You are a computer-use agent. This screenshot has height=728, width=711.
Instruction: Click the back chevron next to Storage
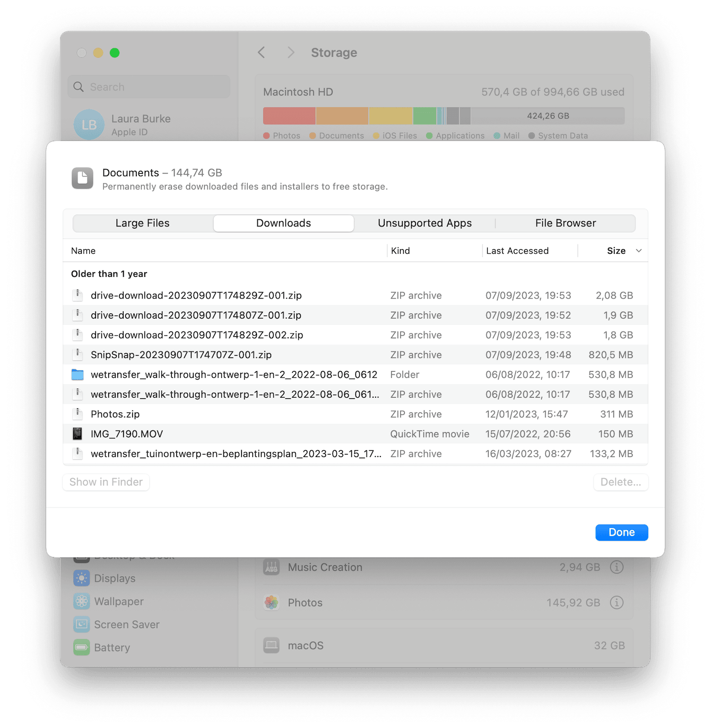pyautogui.click(x=261, y=52)
